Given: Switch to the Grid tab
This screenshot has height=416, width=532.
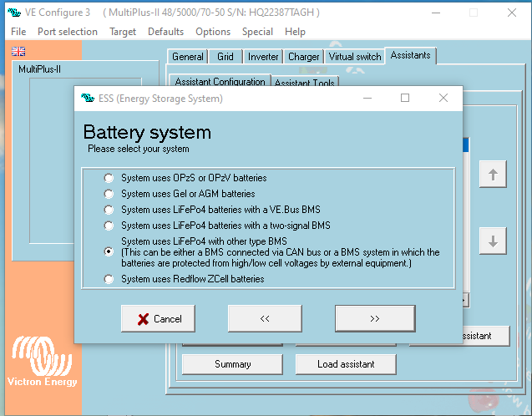Looking at the screenshot, I should (x=225, y=57).
